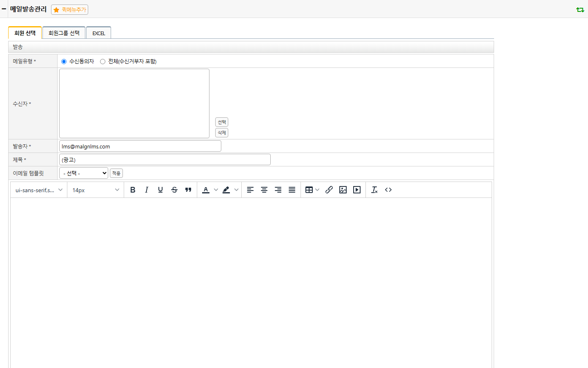
Task: Open the font family dropdown
Action: pyautogui.click(x=39, y=190)
